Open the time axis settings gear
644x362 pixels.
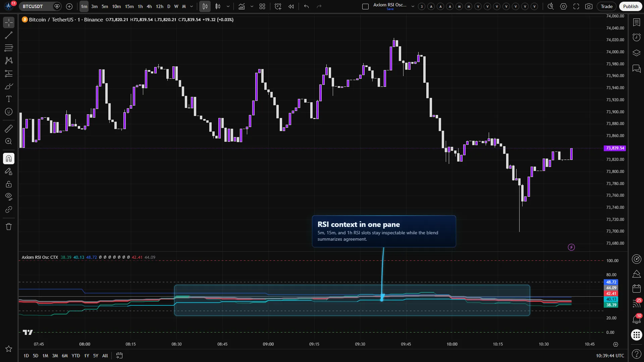[x=615, y=344]
